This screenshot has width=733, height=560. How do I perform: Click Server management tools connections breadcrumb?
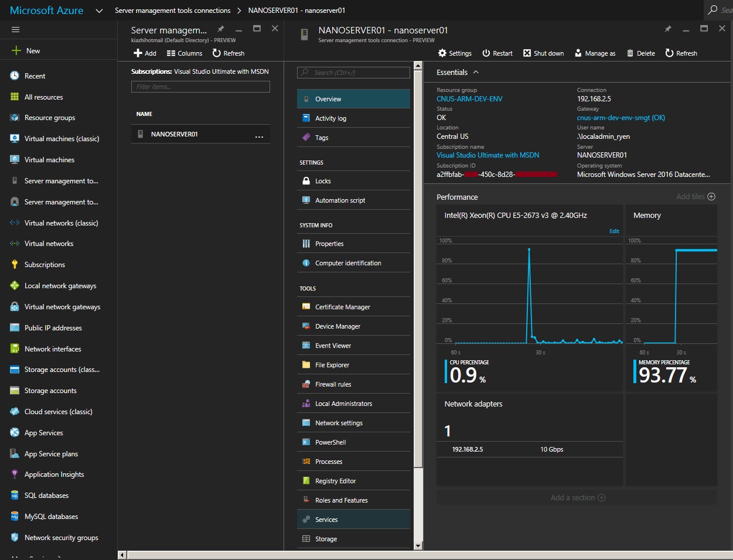173,11
